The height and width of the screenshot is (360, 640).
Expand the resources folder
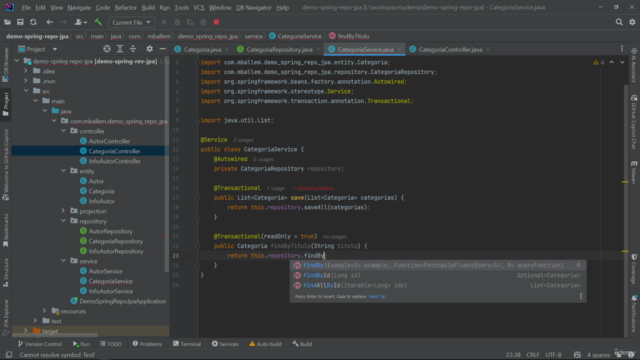[x=45, y=311]
